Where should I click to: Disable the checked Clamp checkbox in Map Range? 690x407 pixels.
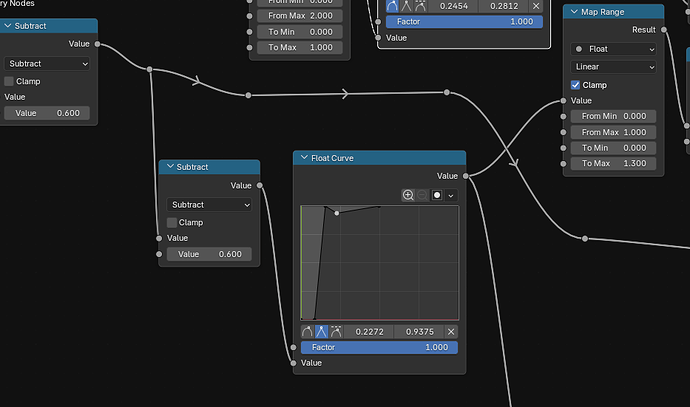[575, 85]
